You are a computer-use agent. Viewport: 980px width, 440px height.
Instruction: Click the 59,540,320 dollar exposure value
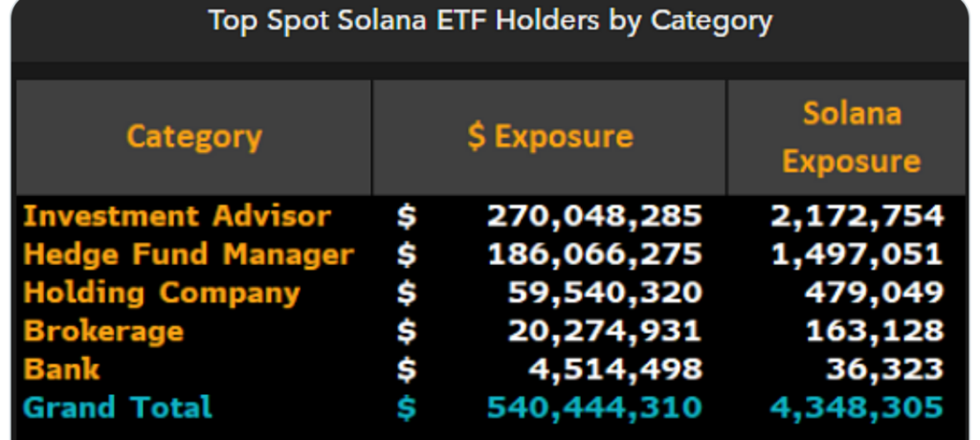pyautogui.click(x=605, y=293)
